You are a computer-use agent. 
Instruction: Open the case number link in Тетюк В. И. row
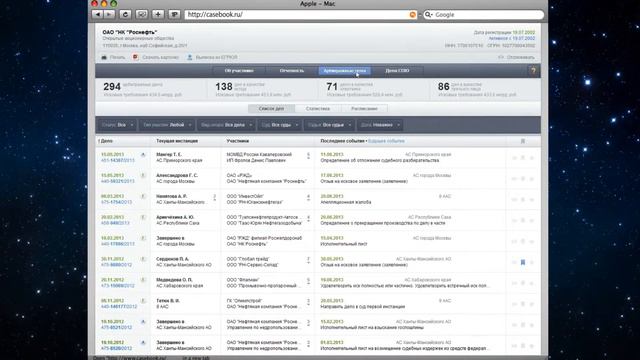[119, 307]
